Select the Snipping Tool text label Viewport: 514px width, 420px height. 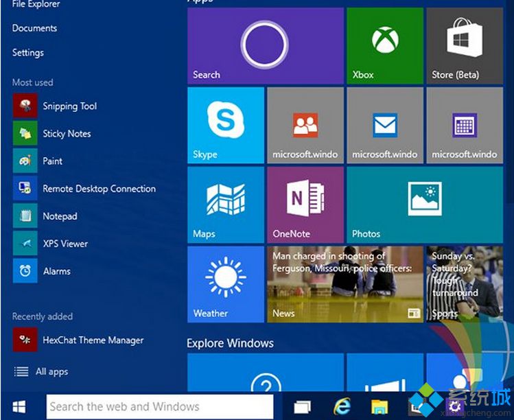(70, 106)
